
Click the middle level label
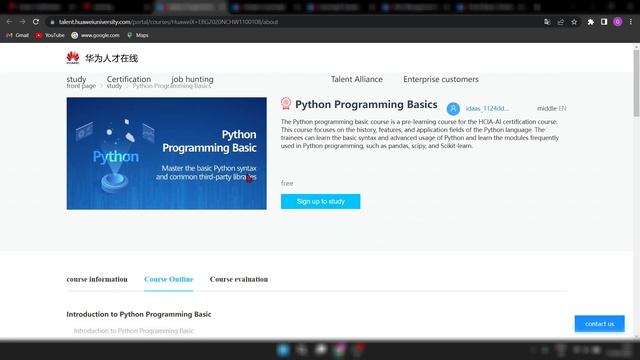click(x=547, y=109)
